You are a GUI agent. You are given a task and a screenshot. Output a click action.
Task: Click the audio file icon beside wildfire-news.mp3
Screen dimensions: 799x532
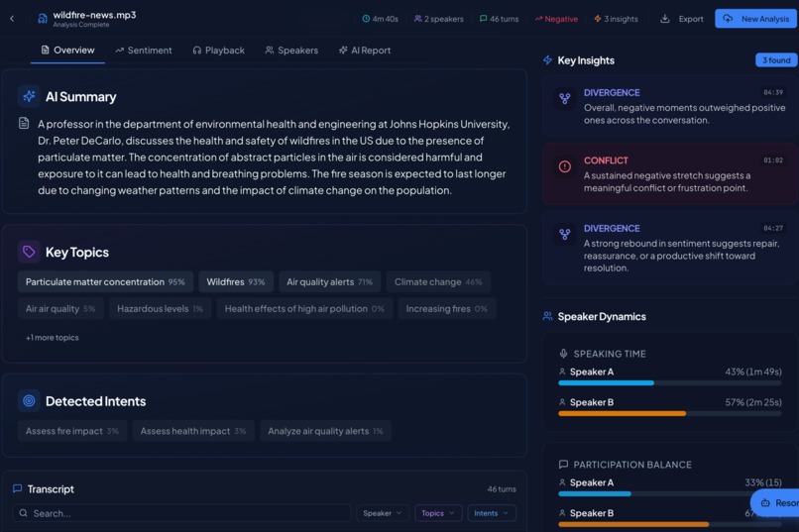point(43,19)
